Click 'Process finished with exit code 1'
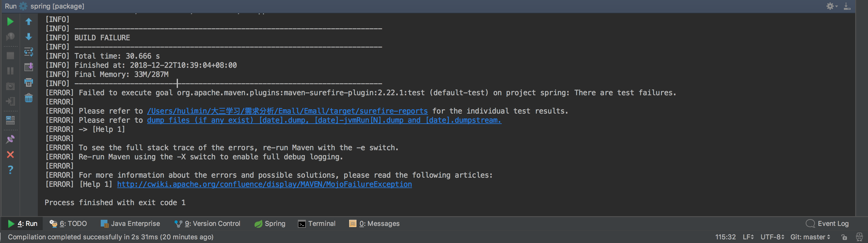This screenshot has width=868, height=243. 115,202
